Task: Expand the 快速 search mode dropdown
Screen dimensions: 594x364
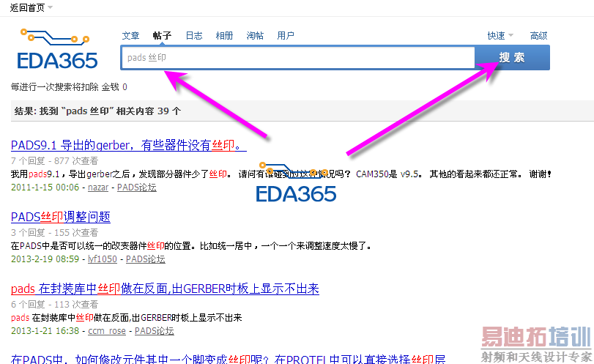Action: (500, 36)
